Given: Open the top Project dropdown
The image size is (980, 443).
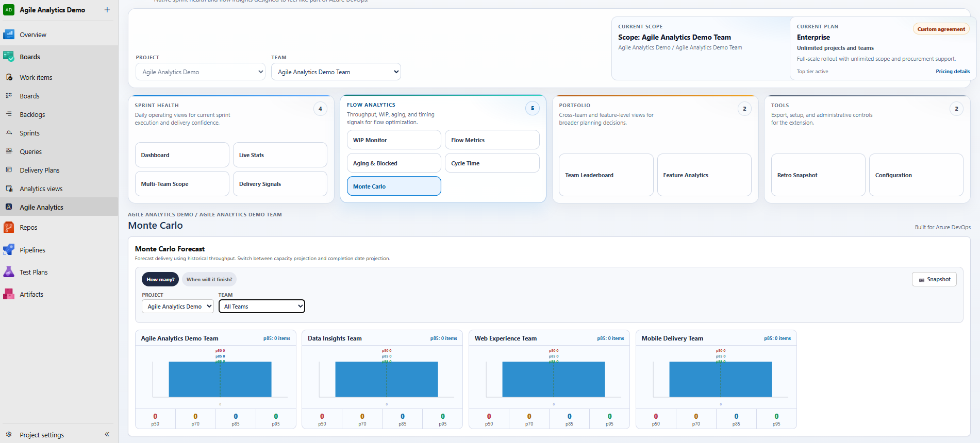Looking at the screenshot, I should (201, 72).
